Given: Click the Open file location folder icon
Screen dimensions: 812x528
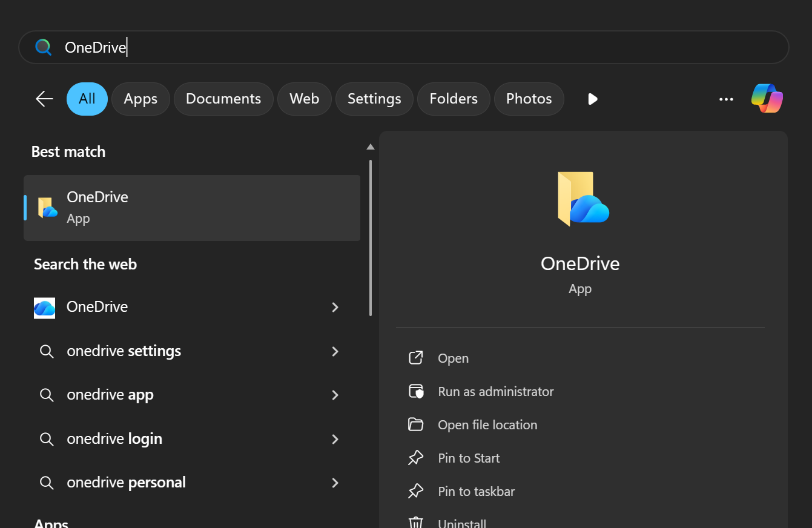Looking at the screenshot, I should 416,425.
